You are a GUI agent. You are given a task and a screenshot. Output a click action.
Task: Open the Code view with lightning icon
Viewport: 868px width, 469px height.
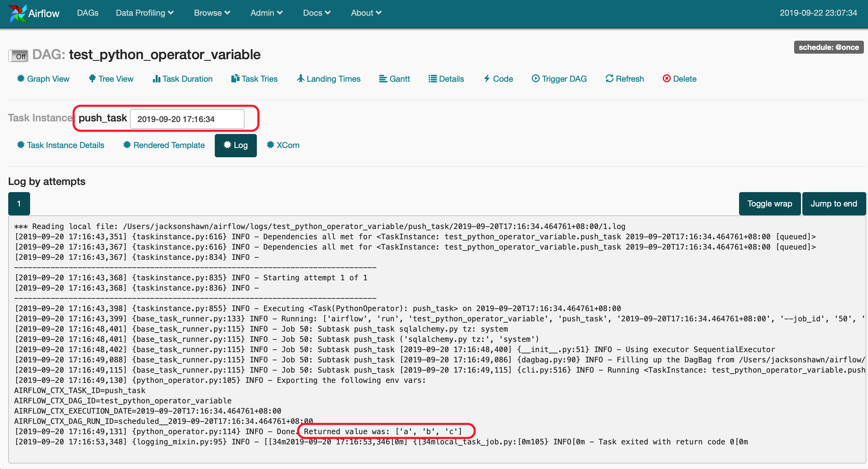click(498, 79)
